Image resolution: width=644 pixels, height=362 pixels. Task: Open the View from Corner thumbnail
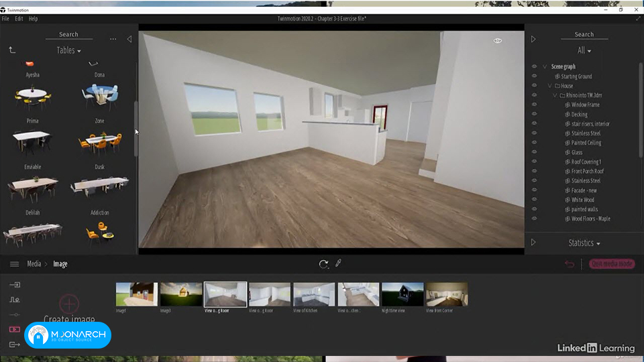click(x=447, y=294)
